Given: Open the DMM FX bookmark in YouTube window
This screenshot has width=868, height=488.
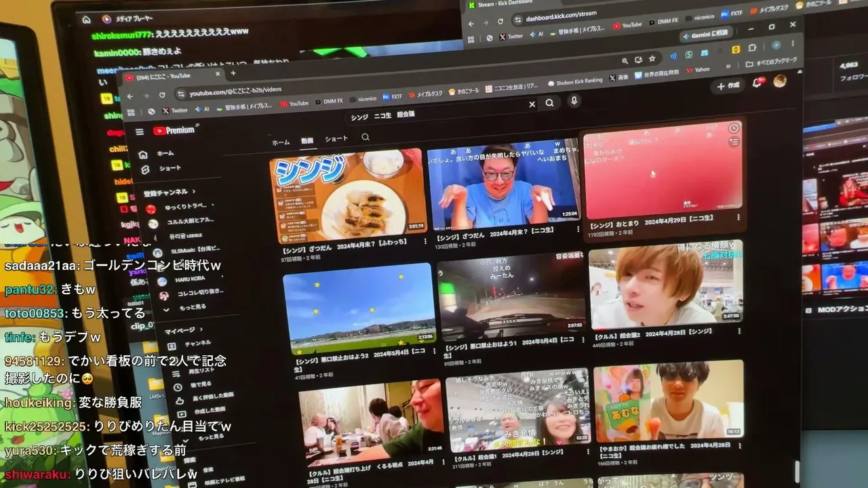Looking at the screenshot, I should (x=328, y=102).
